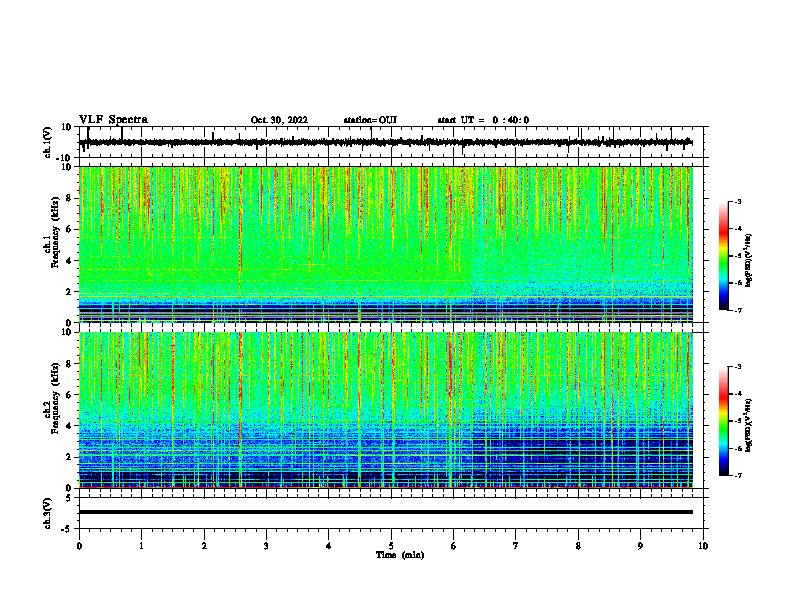
Task: Click the ch.2 spectrogram color scale bar
Action: tap(724, 421)
